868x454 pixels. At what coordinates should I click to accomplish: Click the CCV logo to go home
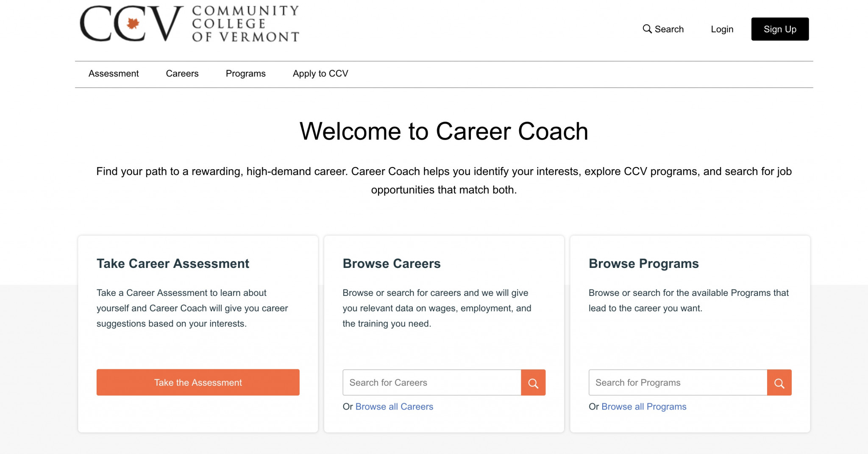(189, 24)
